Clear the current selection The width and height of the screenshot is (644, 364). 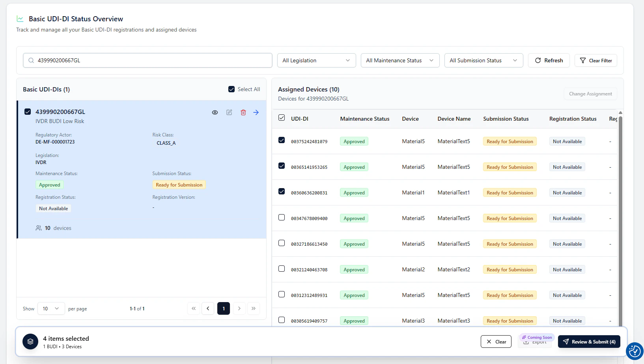(496, 342)
